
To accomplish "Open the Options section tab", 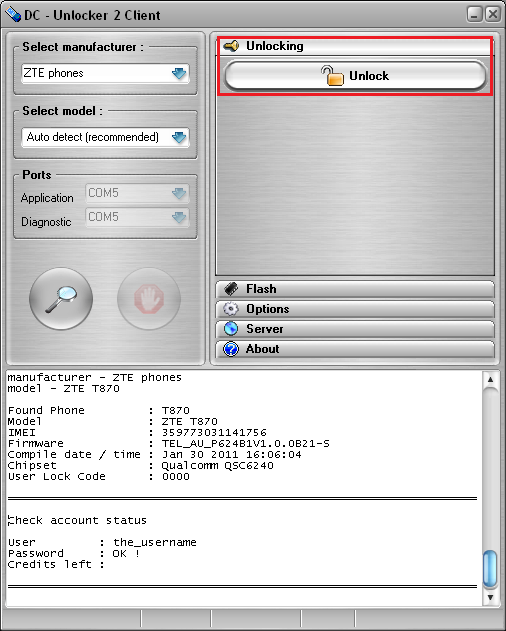I will click(355, 309).
